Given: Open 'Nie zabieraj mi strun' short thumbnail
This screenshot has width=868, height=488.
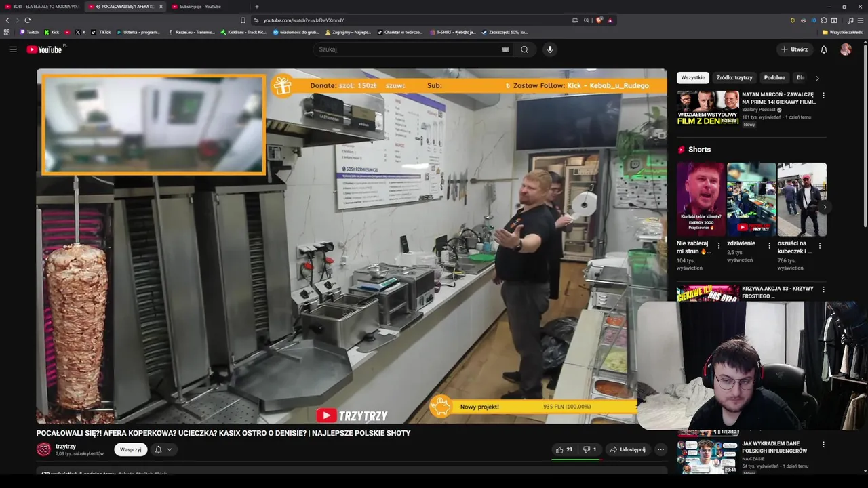Looking at the screenshot, I should [701, 199].
